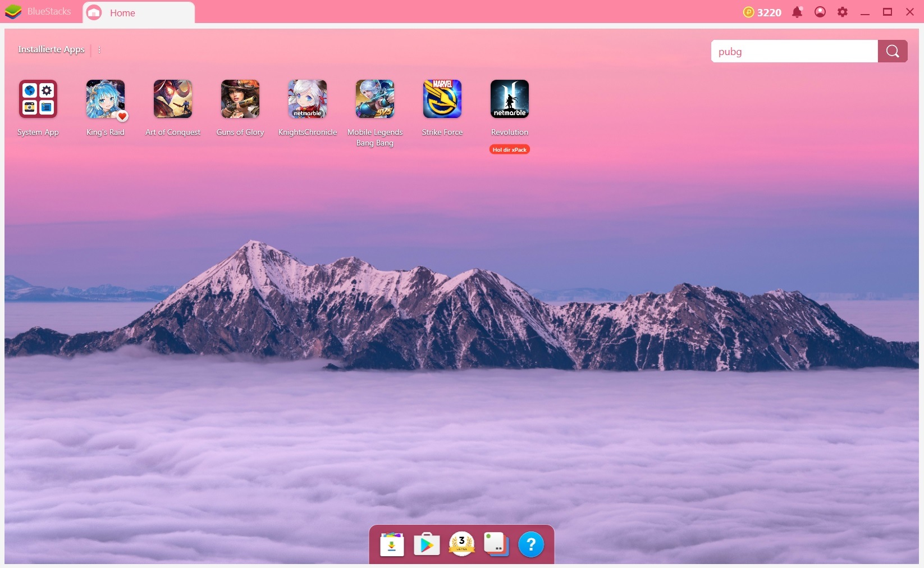Open Guns of Glory app icon
924x568 pixels.
240,99
